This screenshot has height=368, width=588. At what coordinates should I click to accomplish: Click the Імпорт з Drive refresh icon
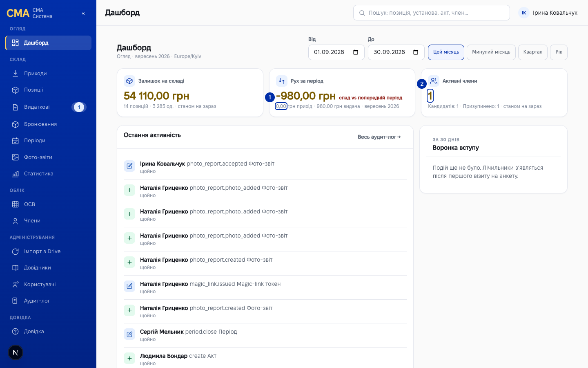15,251
